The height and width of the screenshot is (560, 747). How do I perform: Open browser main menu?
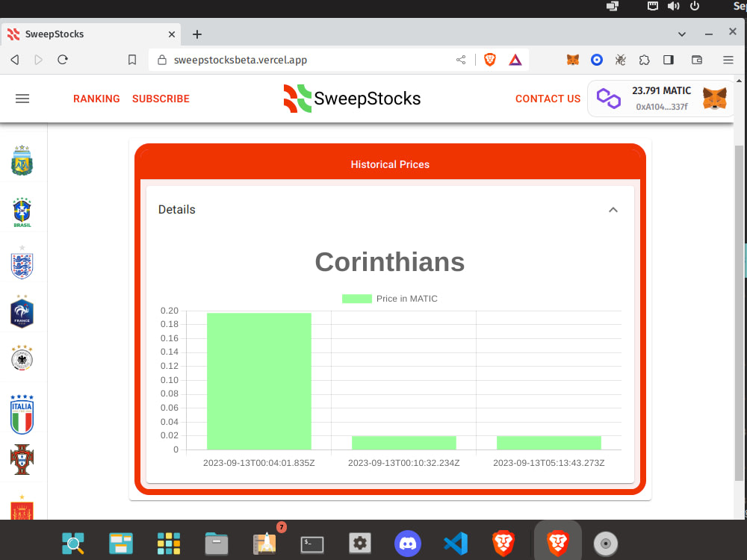728,60
